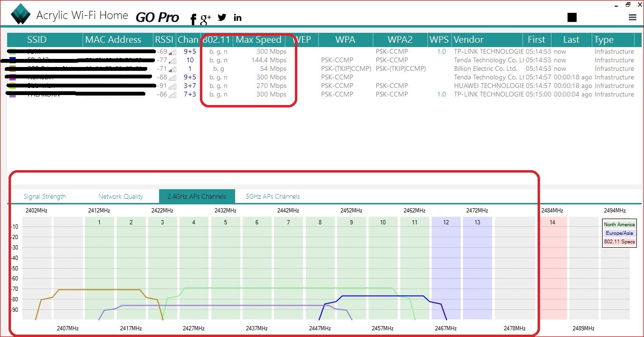
Task: Switch to the Network Quality tab
Action: tap(121, 196)
